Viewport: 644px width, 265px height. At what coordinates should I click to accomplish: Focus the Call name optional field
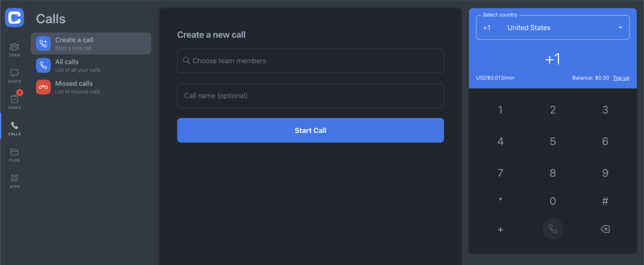pos(311,96)
